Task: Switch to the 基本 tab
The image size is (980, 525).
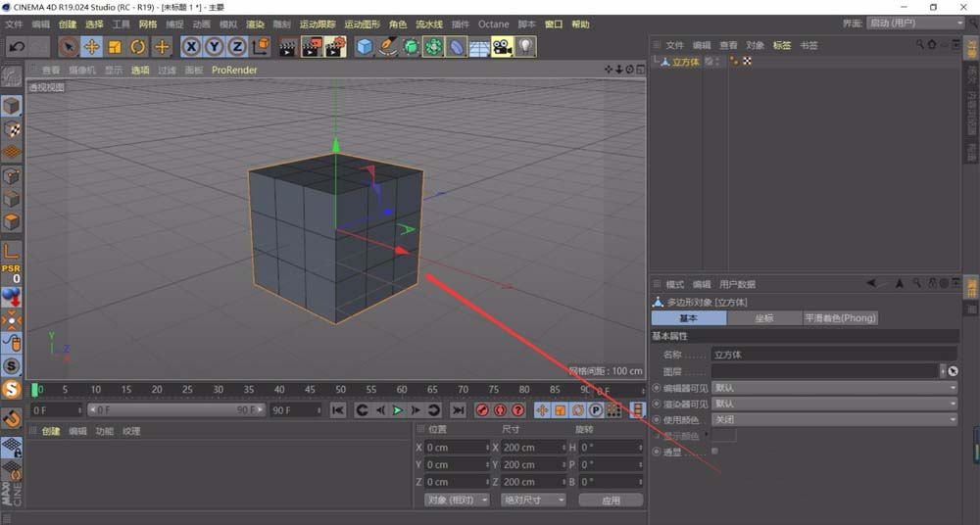Action: coord(689,318)
